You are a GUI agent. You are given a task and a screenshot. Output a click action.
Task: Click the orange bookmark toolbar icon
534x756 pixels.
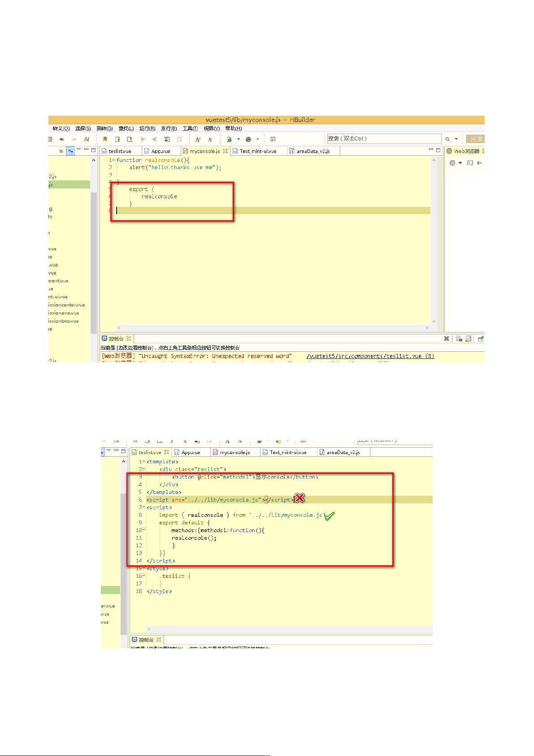(105, 139)
